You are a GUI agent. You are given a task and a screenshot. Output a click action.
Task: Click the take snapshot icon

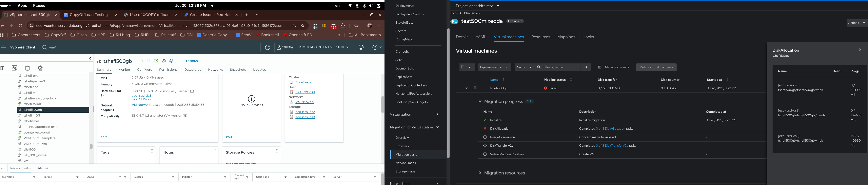click(172, 61)
